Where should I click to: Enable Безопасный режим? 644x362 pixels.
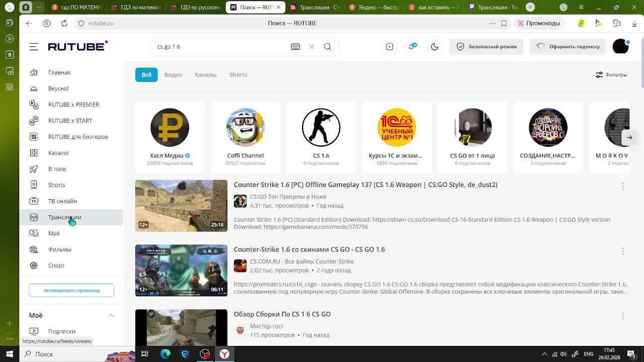click(x=486, y=47)
